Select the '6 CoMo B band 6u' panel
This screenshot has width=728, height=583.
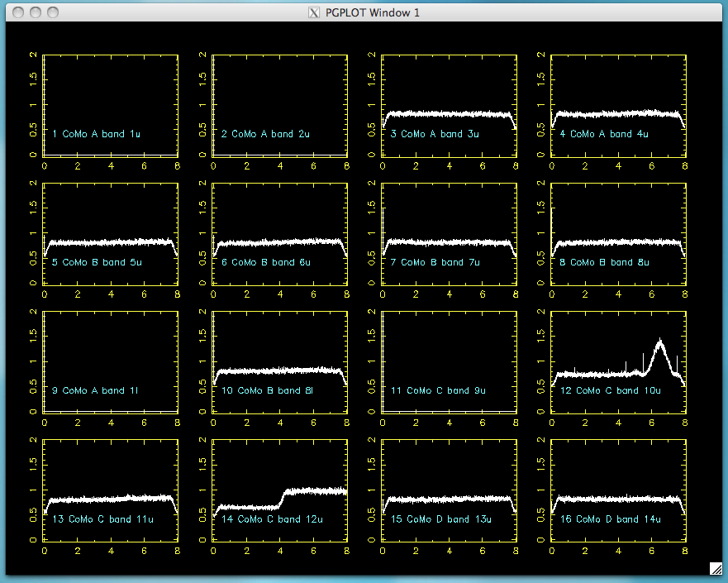click(x=280, y=233)
